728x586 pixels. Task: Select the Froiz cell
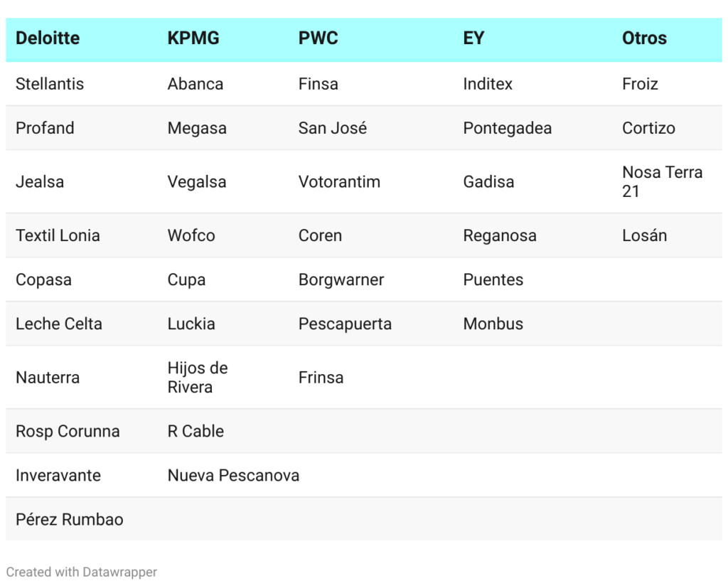(640, 84)
